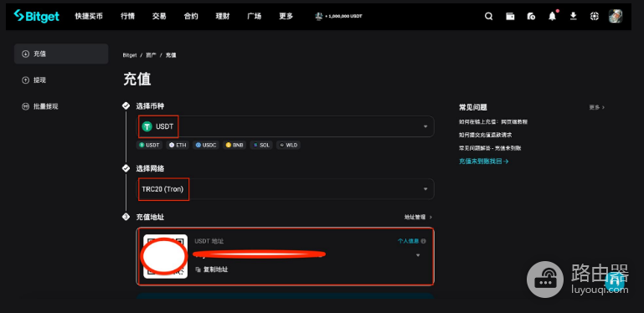The width and height of the screenshot is (644, 313).
Task: Open 更多 menu
Action: pyautogui.click(x=286, y=17)
